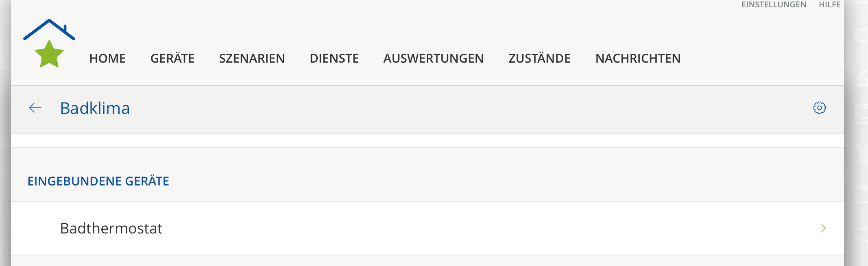Open the DIENSTE menu

[x=334, y=59]
